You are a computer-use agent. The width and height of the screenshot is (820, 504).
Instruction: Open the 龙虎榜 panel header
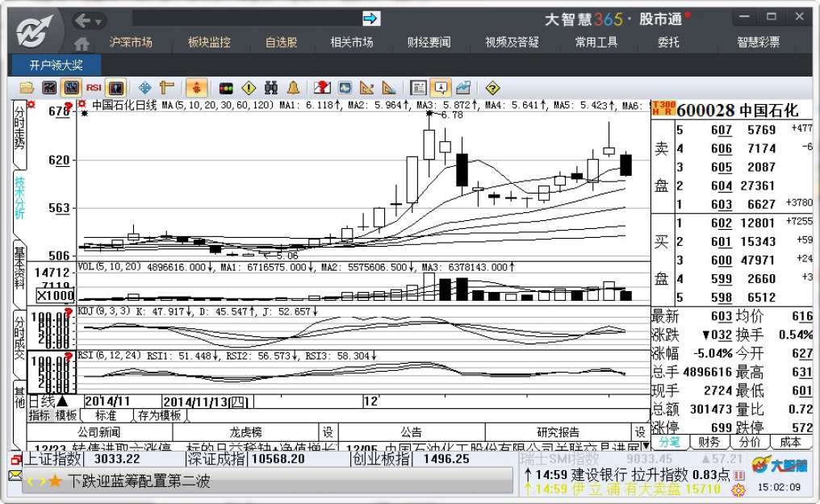tap(245, 432)
